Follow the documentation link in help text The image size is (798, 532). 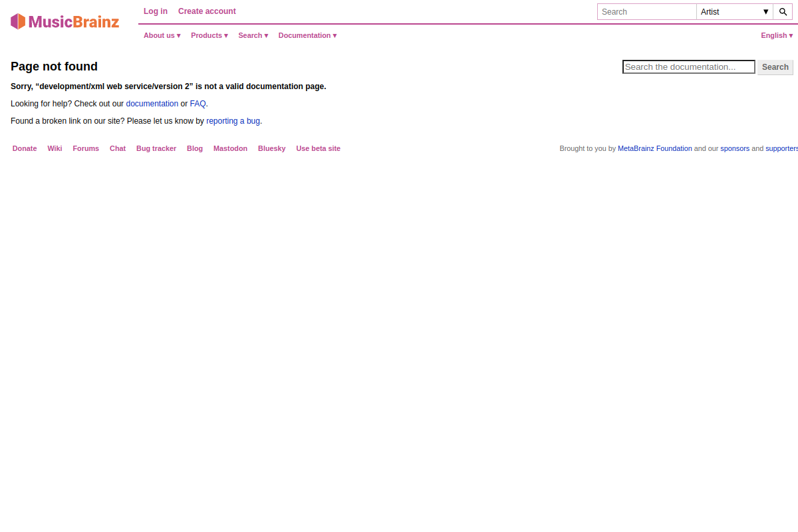152,104
